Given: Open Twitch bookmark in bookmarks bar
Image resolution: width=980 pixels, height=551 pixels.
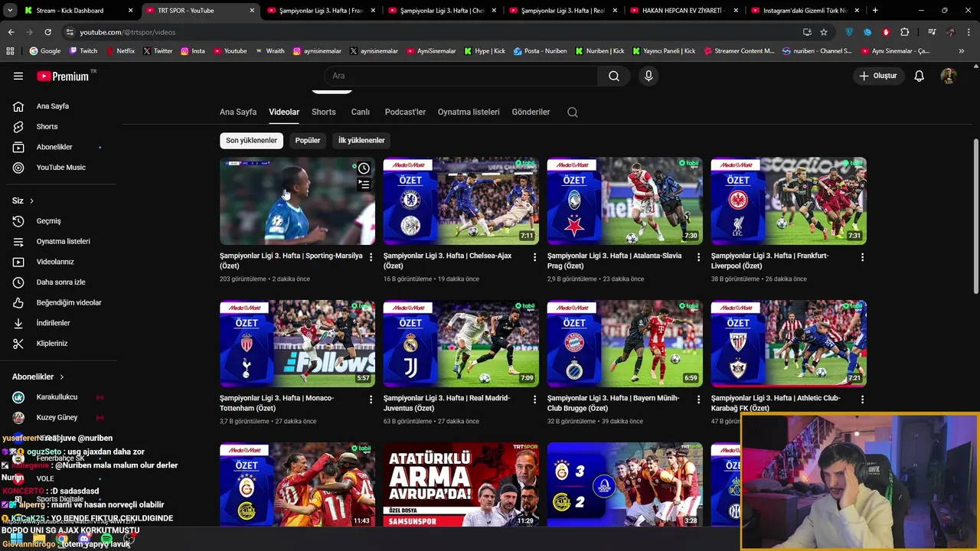Looking at the screenshot, I should tap(83, 51).
